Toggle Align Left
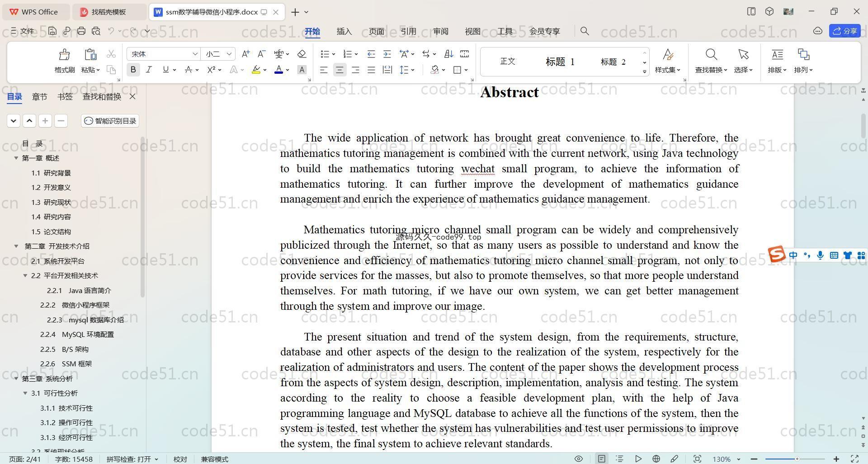 324,70
